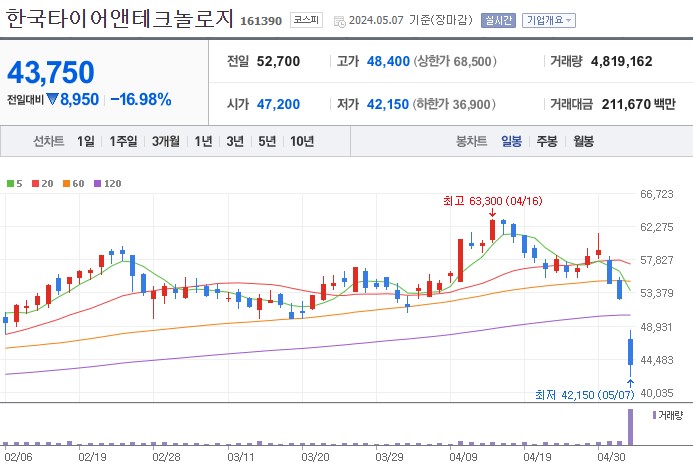Open the 기업개요 dropdown

[x=548, y=20]
